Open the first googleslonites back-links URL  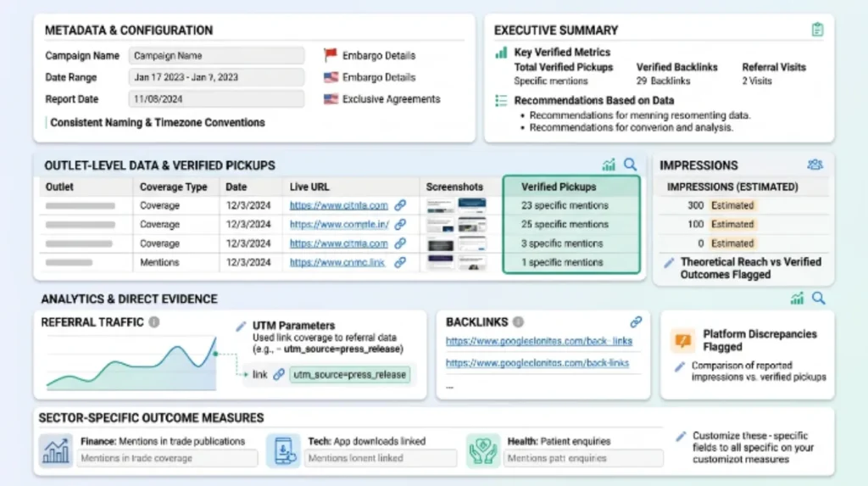[x=538, y=341]
